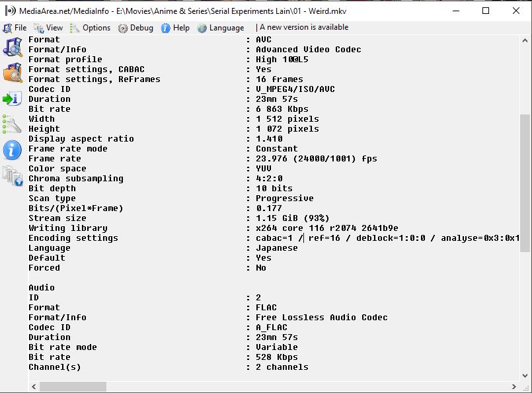Click 'A new version is available' link
This screenshot has height=393, width=532.
304,27
